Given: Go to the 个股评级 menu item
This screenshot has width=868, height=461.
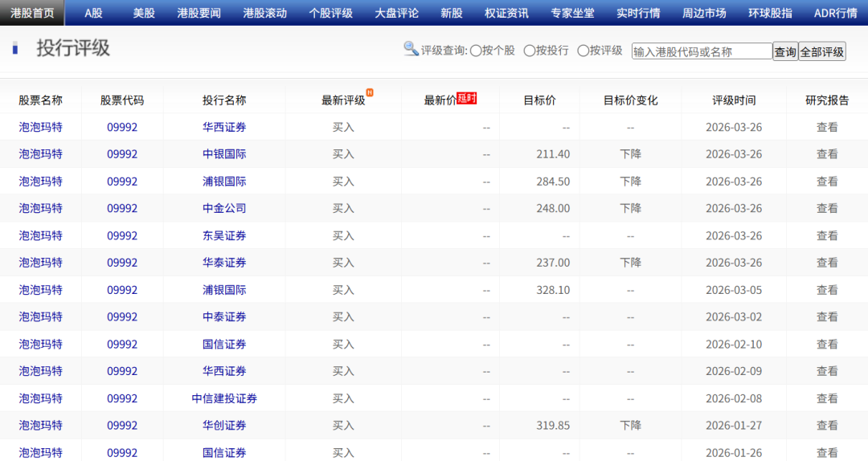Looking at the screenshot, I should (330, 13).
